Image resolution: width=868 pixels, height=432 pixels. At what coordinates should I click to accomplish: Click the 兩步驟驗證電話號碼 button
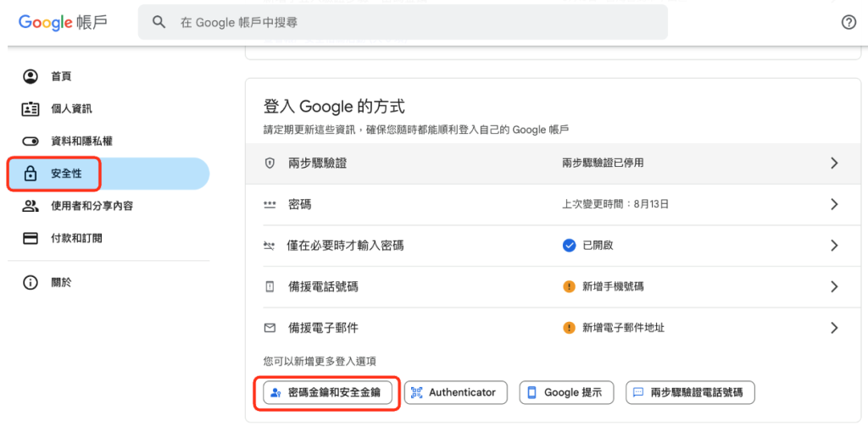690,393
